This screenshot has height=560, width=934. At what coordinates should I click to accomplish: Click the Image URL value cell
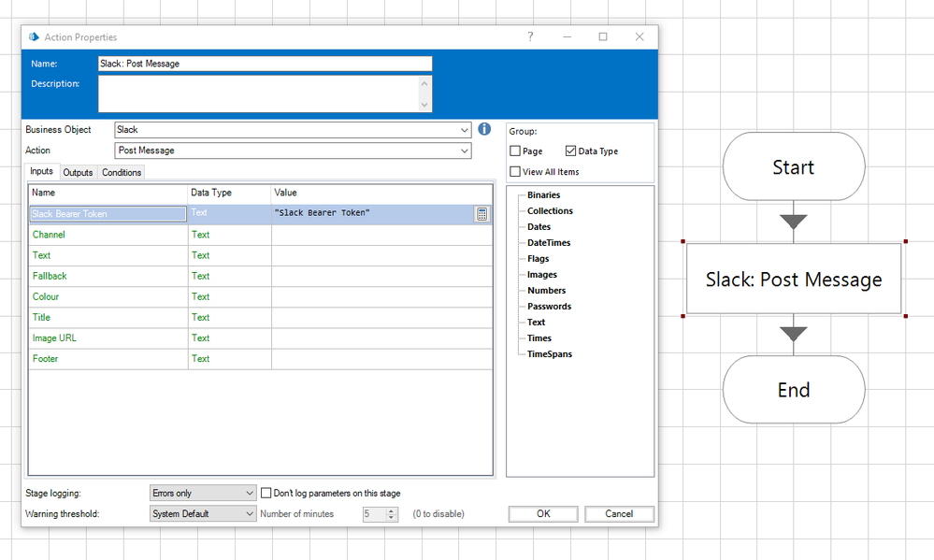[x=381, y=337]
